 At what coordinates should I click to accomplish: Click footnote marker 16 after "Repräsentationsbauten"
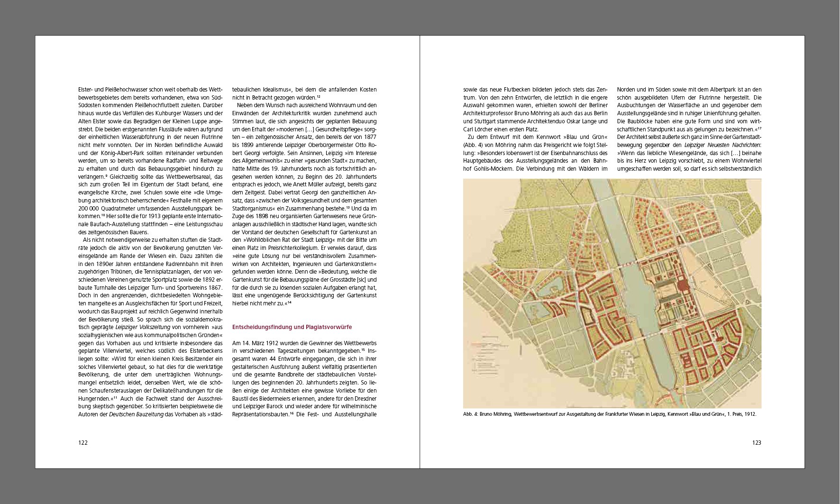coord(292,413)
